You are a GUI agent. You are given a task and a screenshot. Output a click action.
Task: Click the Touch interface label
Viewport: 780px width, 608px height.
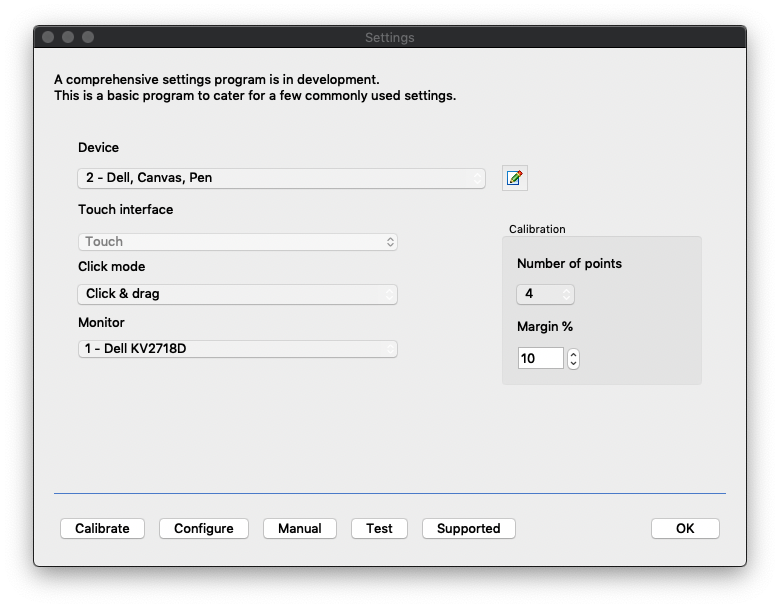point(125,209)
